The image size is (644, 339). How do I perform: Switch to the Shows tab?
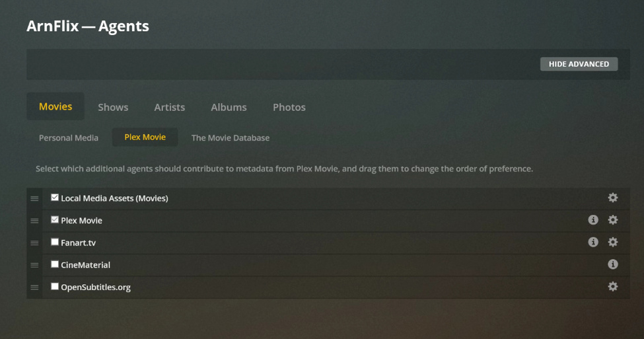(113, 107)
